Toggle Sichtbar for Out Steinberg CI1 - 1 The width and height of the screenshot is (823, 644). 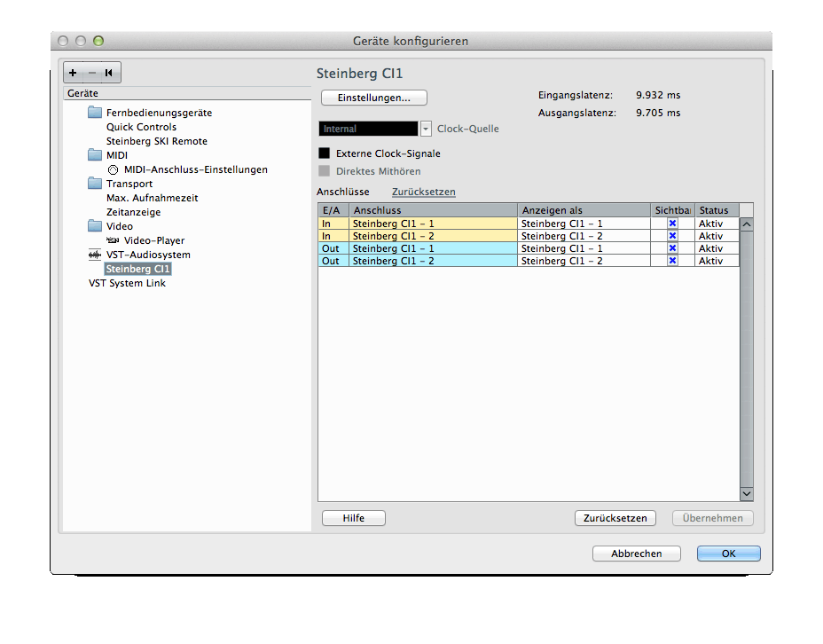click(x=672, y=248)
